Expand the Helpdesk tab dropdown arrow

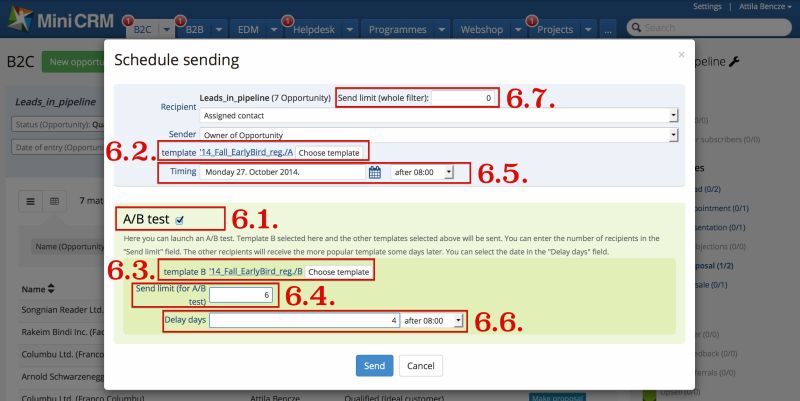(349, 30)
